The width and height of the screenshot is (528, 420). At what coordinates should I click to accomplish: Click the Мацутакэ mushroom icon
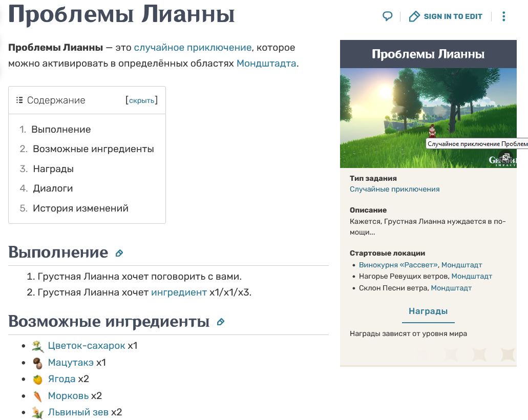click(38, 363)
